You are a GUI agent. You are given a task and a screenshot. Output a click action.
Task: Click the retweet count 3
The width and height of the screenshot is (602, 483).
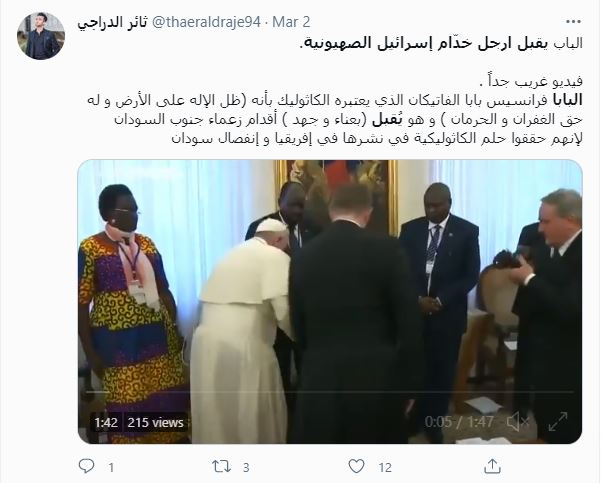click(x=246, y=467)
